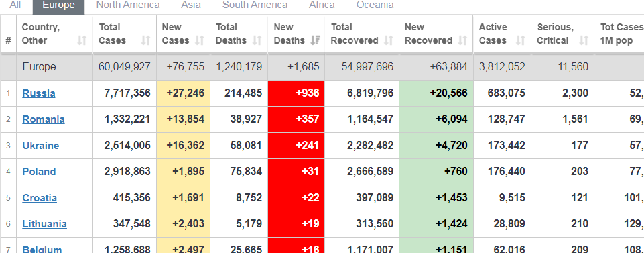Open the Lithuania country link
644x253 pixels.
point(44,225)
